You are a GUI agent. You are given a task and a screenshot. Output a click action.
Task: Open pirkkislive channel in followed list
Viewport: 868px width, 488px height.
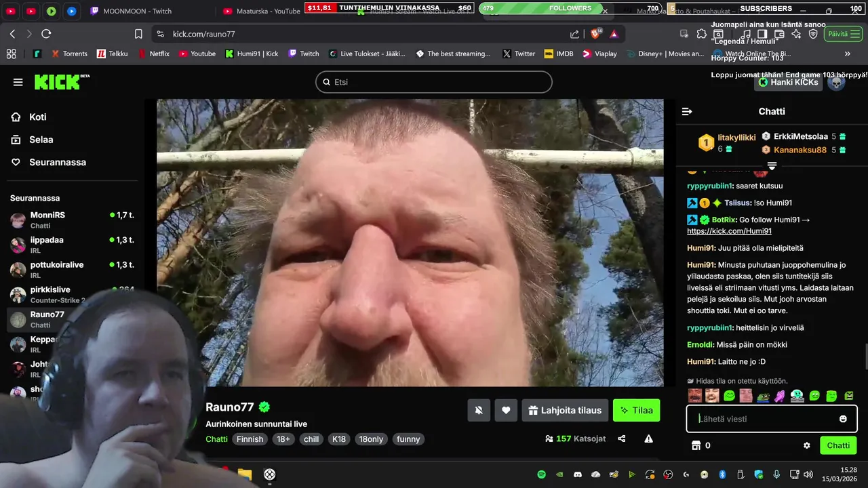click(x=73, y=294)
